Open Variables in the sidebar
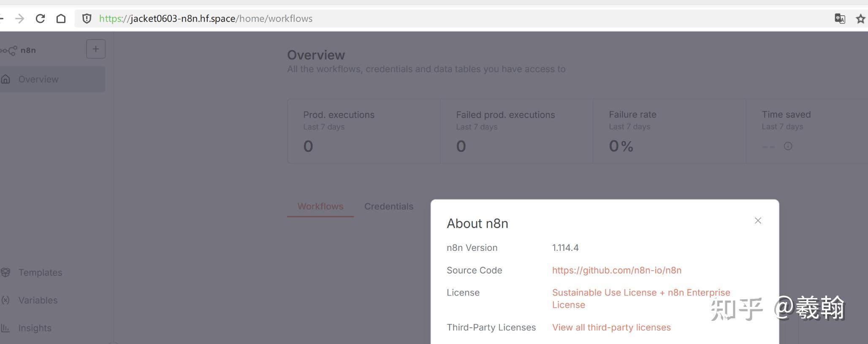This screenshot has height=344, width=868. point(38,300)
